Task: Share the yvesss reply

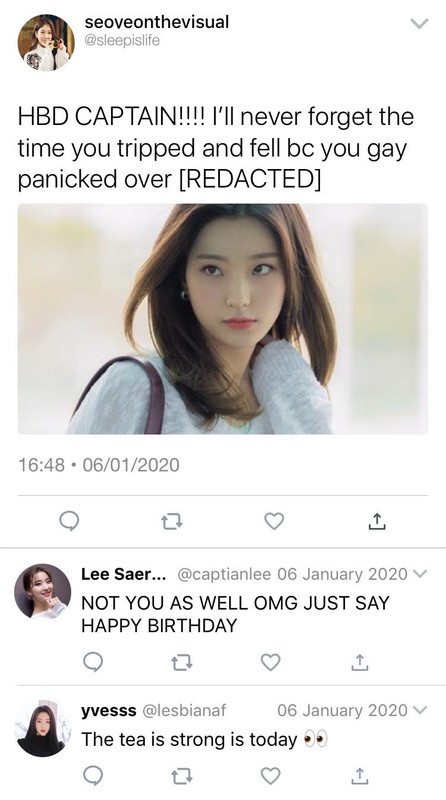Action: (x=360, y=776)
